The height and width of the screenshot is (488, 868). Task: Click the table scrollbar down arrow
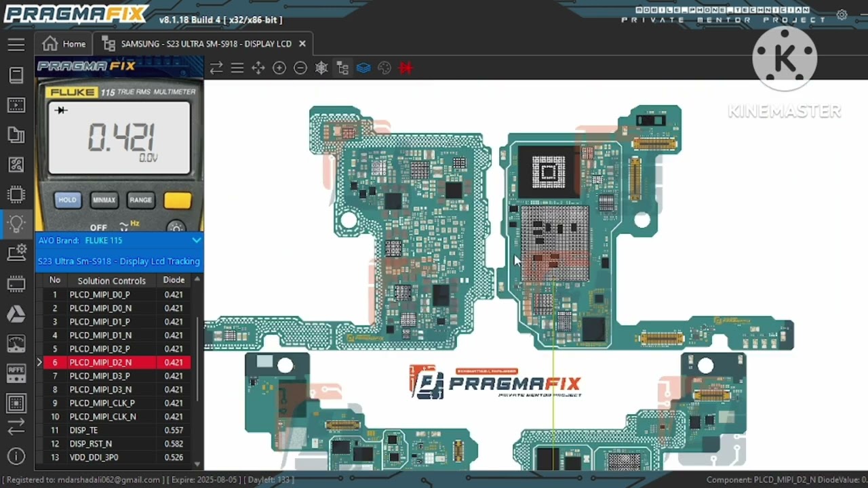click(x=197, y=465)
